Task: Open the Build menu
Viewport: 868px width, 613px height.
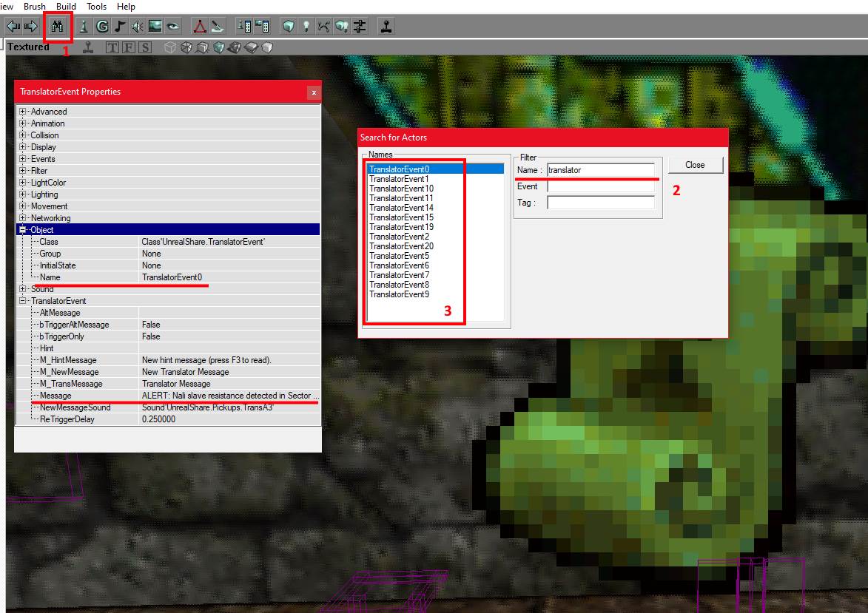Action: click(66, 7)
